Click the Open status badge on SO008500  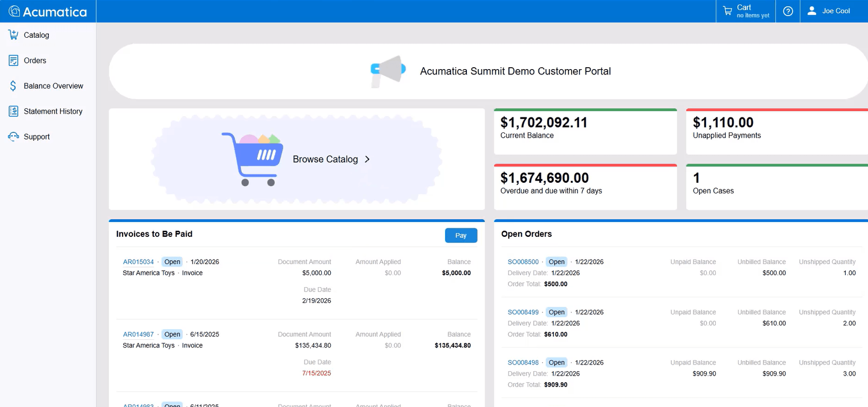click(557, 262)
